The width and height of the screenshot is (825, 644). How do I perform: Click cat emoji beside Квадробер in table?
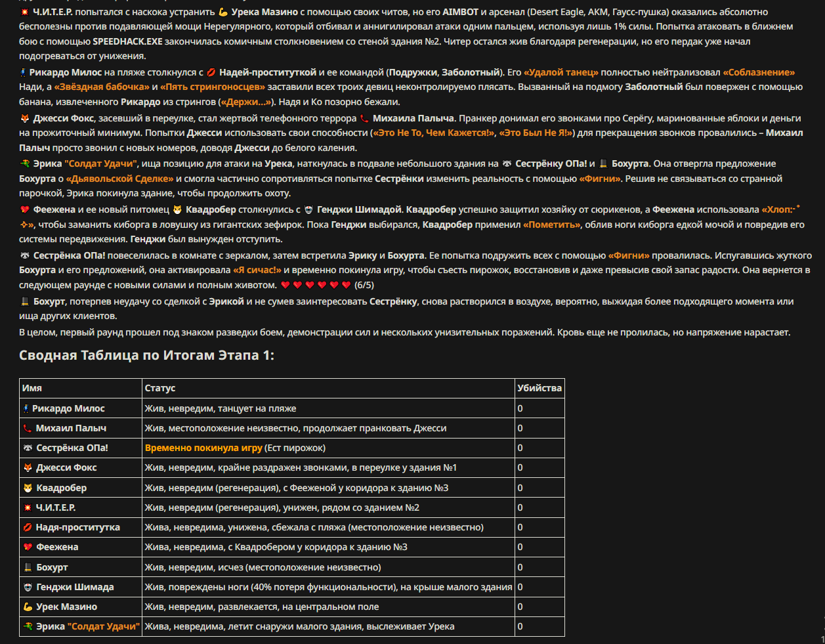tap(28, 488)
